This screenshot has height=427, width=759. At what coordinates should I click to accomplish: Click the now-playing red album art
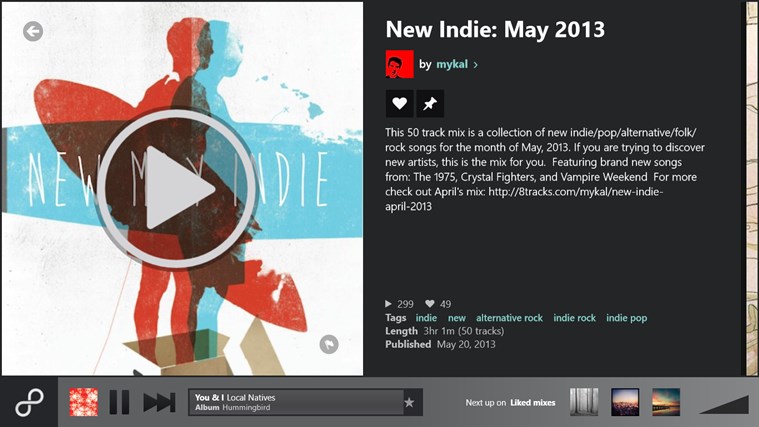click(83, 402)
